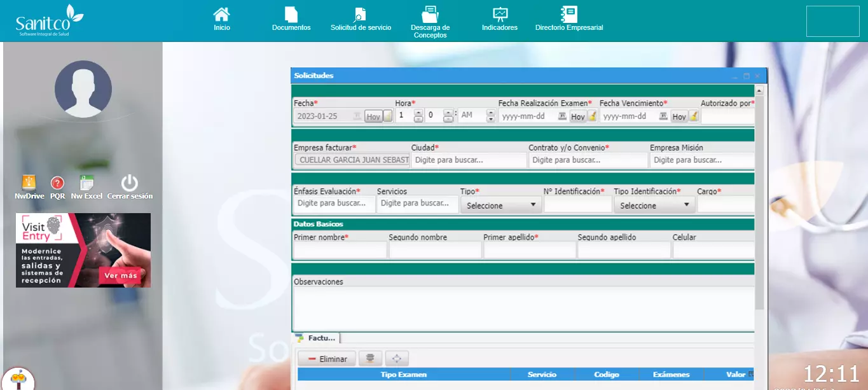Clear Fecha Vencimiento with broom icon
This screenshot has width=868, height=390.
click(x=694, y=116)
